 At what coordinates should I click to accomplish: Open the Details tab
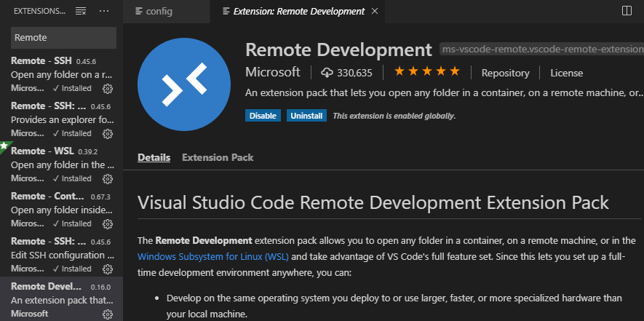coord(154,157)
